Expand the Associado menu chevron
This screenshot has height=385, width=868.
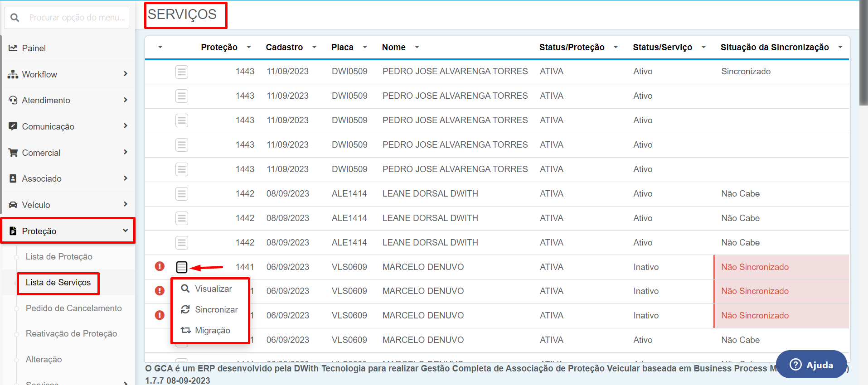tap(126, 178)
